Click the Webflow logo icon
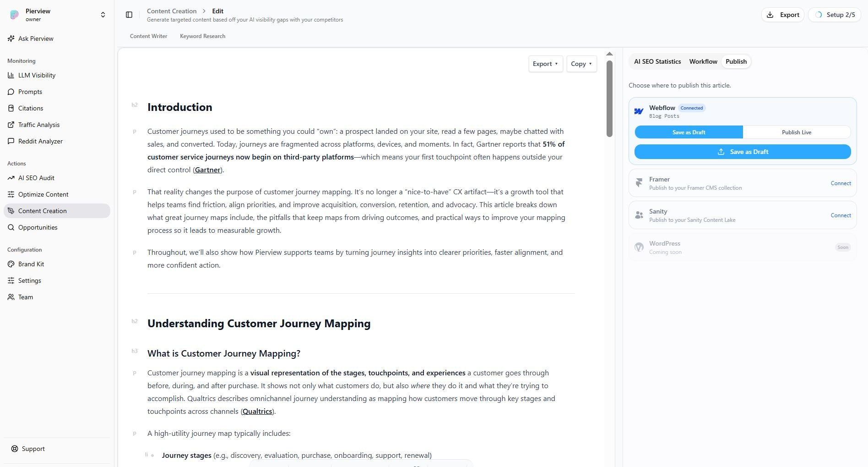The height and width of the screenshot is (467, 868). pyautogui.click(x=639, y=111)
